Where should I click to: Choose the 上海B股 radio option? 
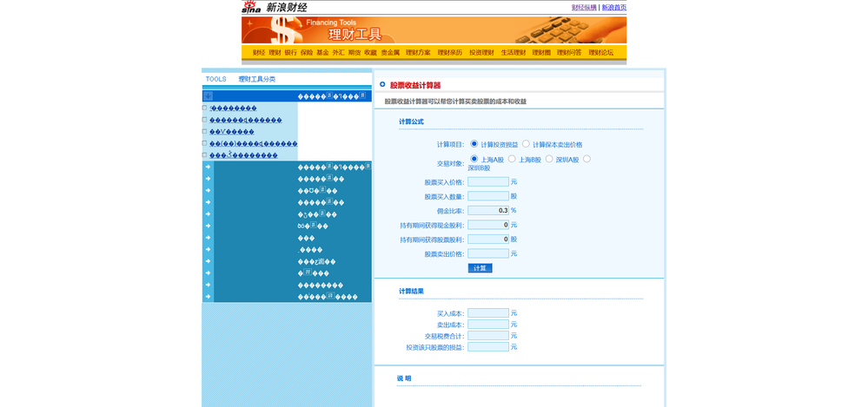512,159
